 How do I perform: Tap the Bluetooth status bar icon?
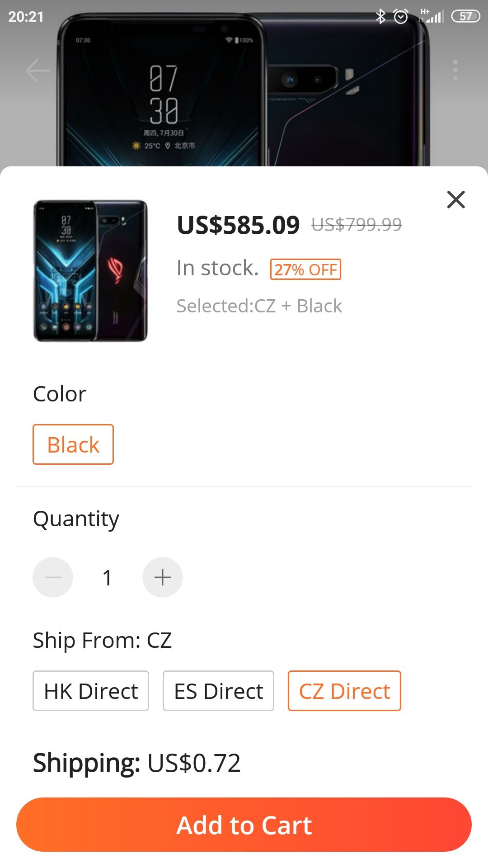coord(380,17)
